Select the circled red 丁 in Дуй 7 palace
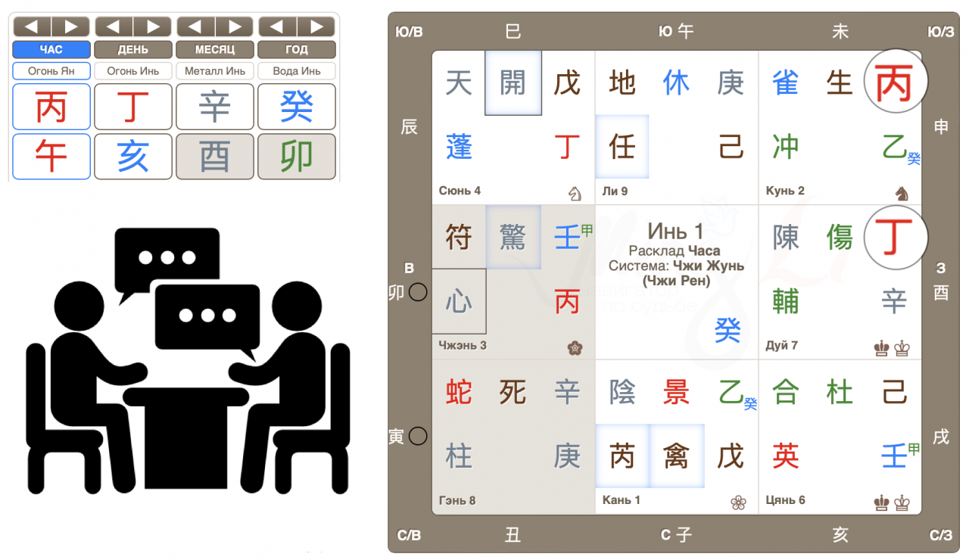Screen dimensions: 969x560 pyautogui.click(x=893, y=238)
